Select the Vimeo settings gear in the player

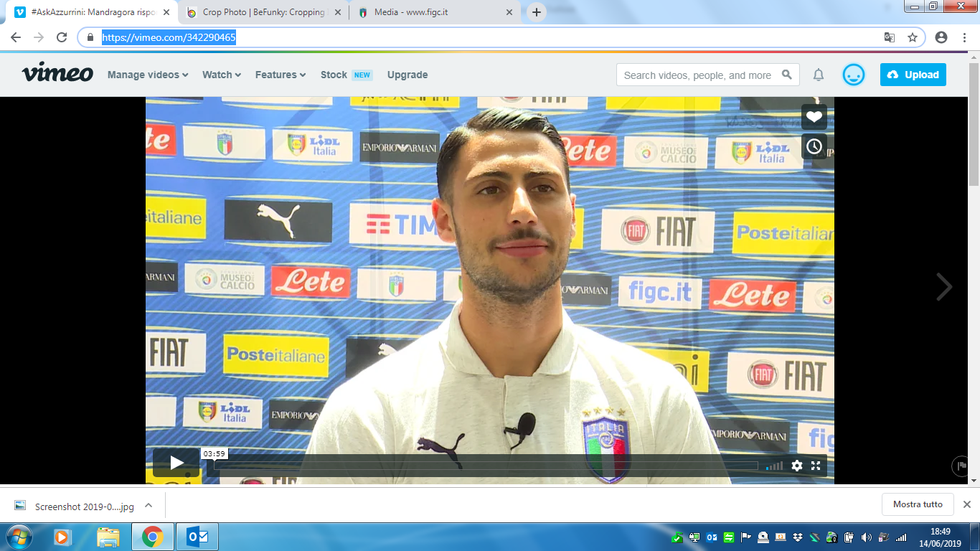796,466
